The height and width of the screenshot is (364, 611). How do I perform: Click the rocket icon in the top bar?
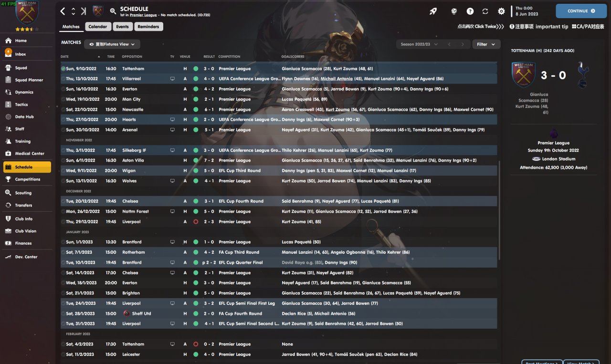(433, 11)
